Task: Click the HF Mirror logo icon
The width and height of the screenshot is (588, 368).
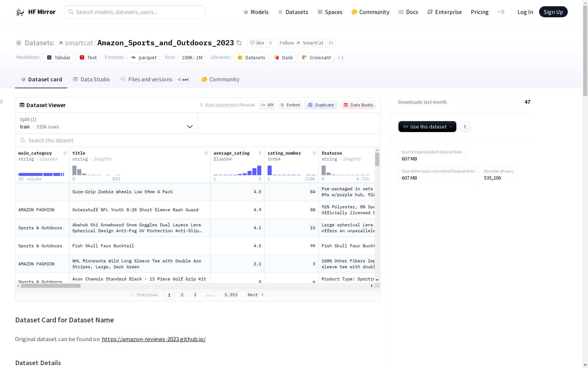Action: coord(20,12)
